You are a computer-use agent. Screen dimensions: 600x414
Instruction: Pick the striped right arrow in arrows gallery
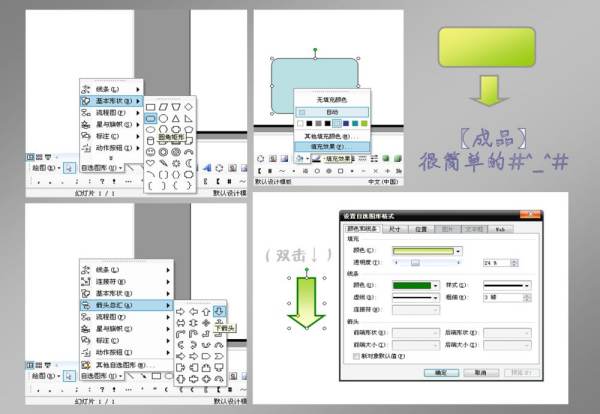pos(180,356)
